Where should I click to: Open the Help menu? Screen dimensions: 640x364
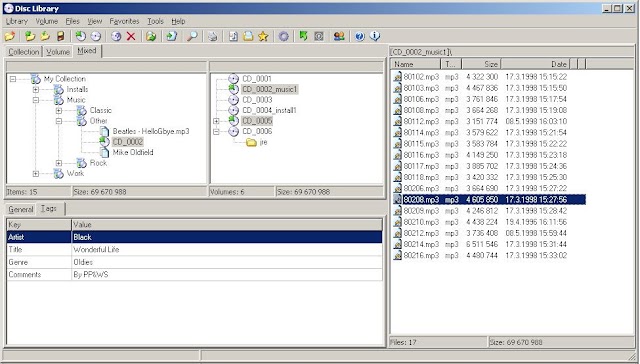click(178, 21)
